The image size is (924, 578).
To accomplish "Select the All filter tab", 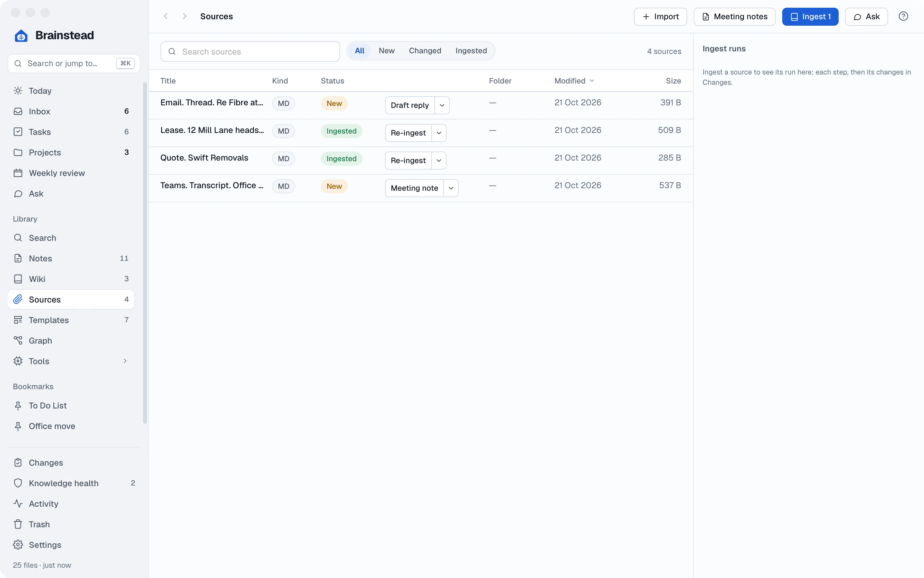I will (360, 51).
